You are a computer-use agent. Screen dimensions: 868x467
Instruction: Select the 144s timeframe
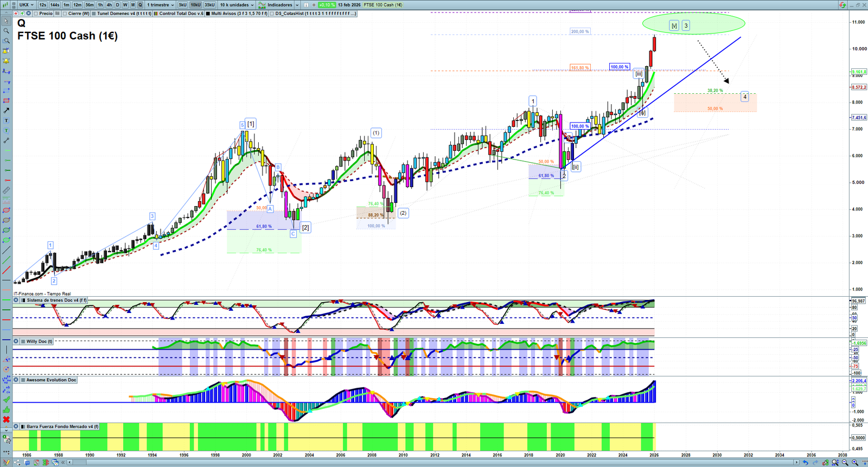(55, 5)
